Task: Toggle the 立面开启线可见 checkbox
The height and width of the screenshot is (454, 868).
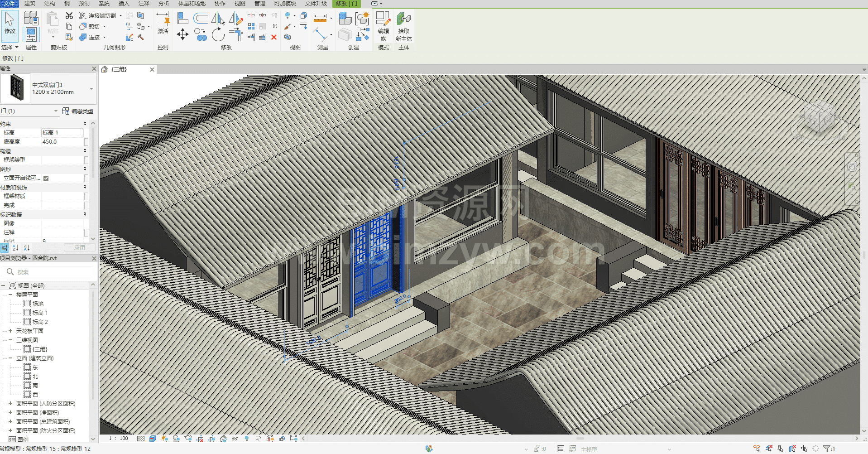Action: tap(46, 178)
